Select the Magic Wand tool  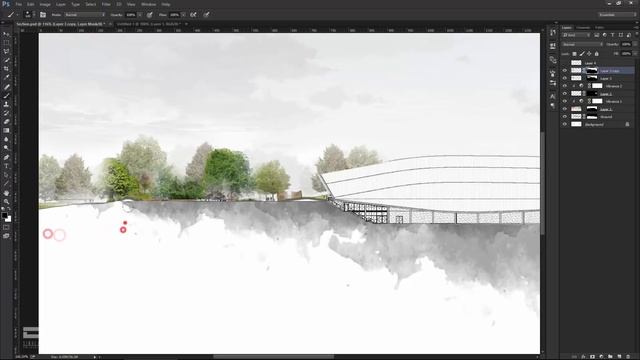coord(6,60)
